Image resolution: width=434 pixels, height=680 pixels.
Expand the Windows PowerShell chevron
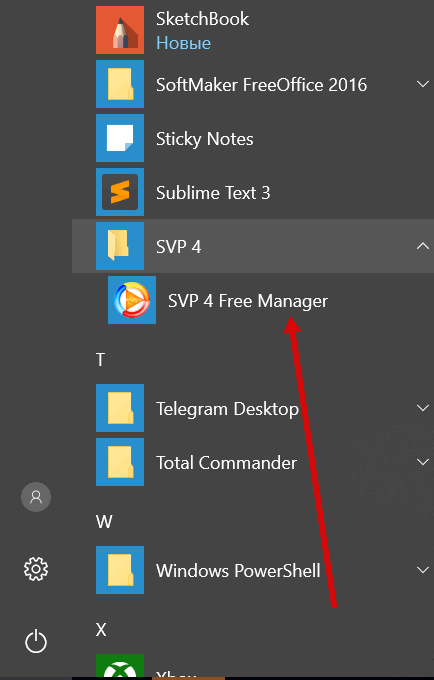[x=423, y=570]
